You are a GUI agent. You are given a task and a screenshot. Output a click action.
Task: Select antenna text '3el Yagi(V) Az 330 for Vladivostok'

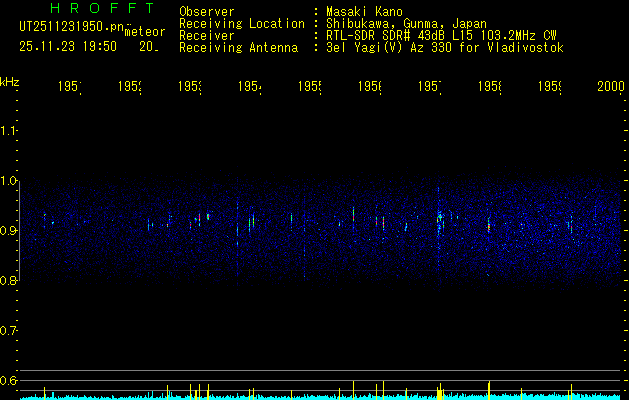[445, 48]
